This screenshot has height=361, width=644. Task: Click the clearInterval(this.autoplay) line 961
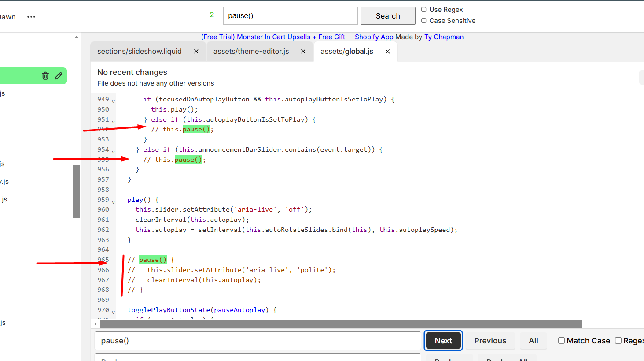tap(192, 220)
